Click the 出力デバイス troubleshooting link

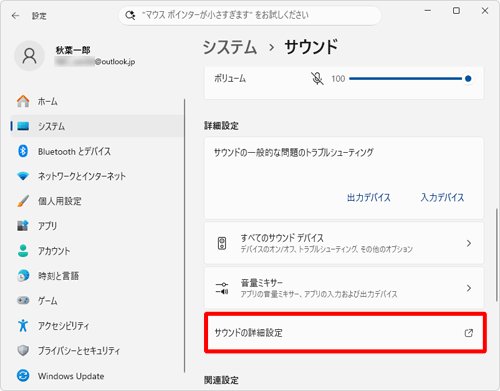pos(369,198)
